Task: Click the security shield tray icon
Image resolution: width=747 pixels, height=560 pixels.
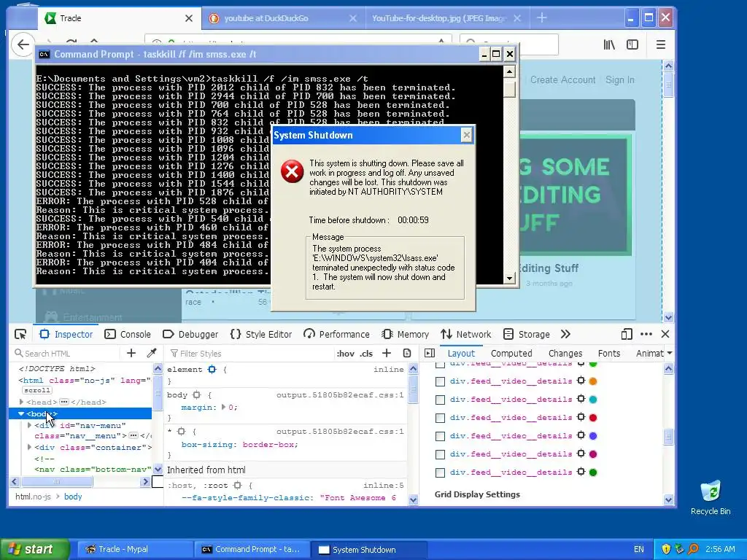Action: (x=665, y=549)
